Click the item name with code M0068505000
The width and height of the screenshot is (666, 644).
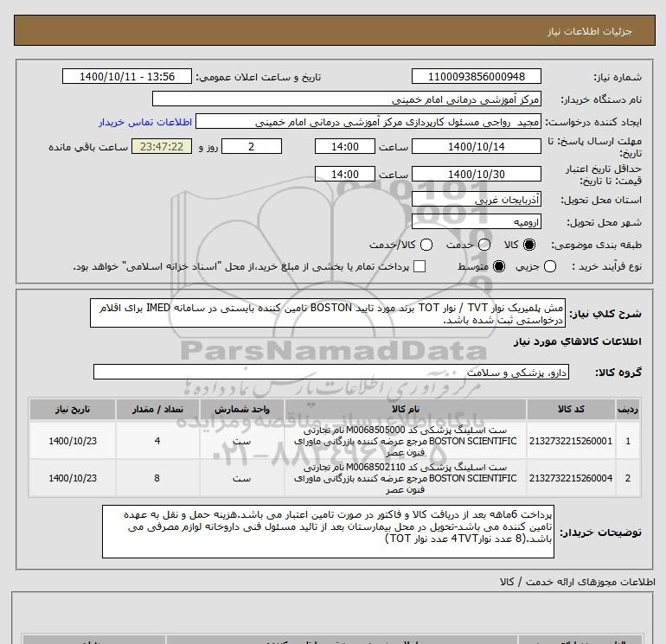405,441
